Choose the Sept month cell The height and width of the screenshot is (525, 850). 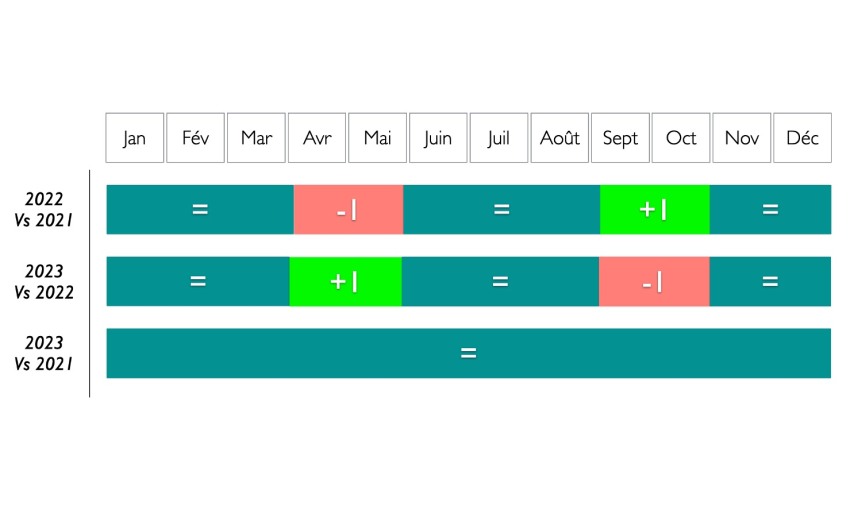click(620, 138)
